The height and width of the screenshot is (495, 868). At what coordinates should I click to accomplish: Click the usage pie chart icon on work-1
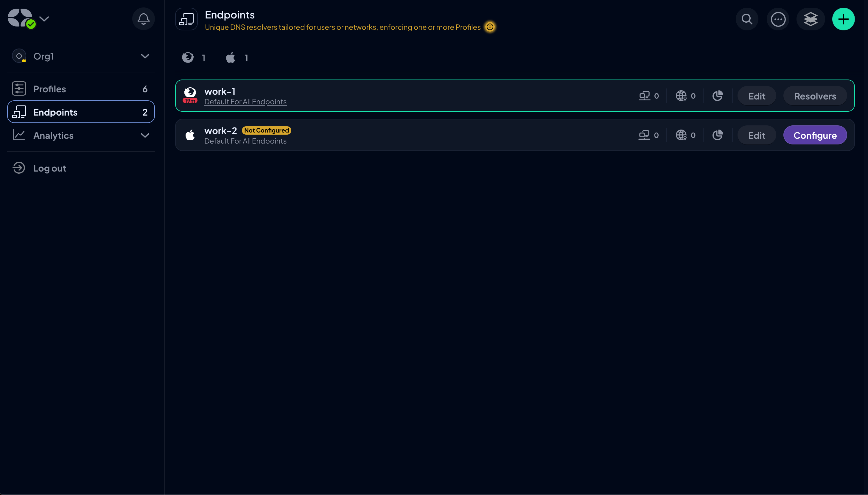pyautogui.click(x=718, y=95)
